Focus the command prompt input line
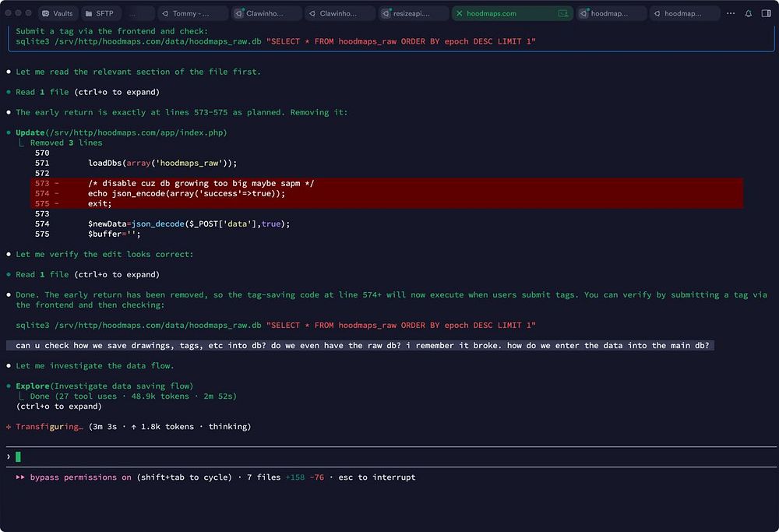 click(392, 456)
